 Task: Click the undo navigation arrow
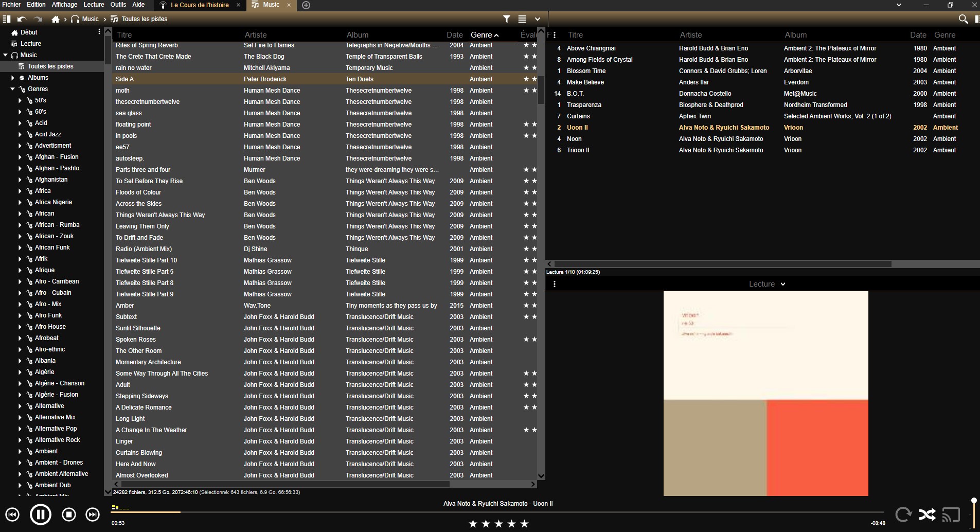22,19
